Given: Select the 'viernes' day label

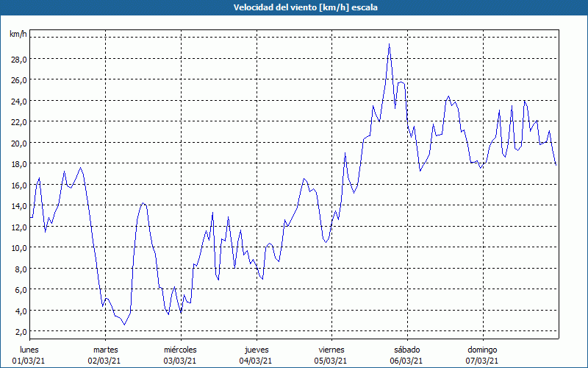Looking at the screenshot, I should 331,350.
